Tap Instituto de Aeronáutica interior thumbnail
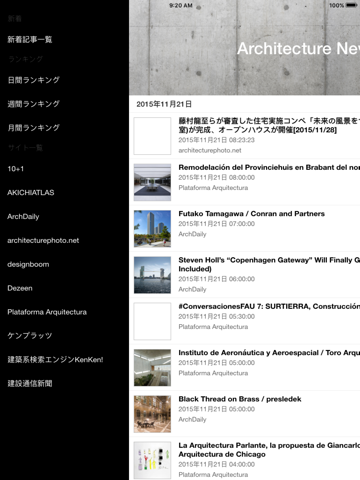Image resolution: width=360 pixels, height=480 pixels. click(x=152, y=368)
